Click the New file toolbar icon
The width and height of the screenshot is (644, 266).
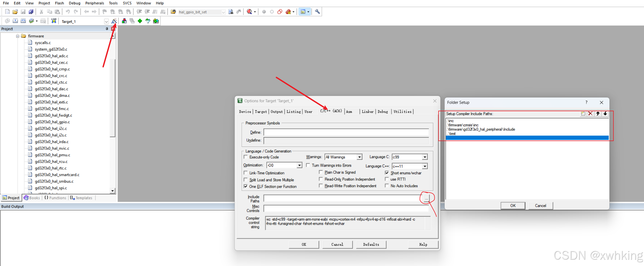point(7,12)
